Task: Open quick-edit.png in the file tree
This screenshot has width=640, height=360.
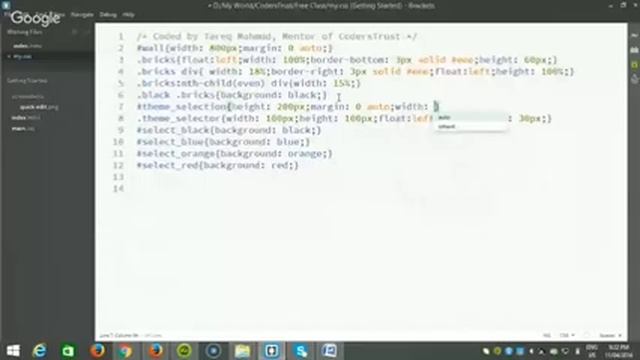Action: click(x=39, y=107)
